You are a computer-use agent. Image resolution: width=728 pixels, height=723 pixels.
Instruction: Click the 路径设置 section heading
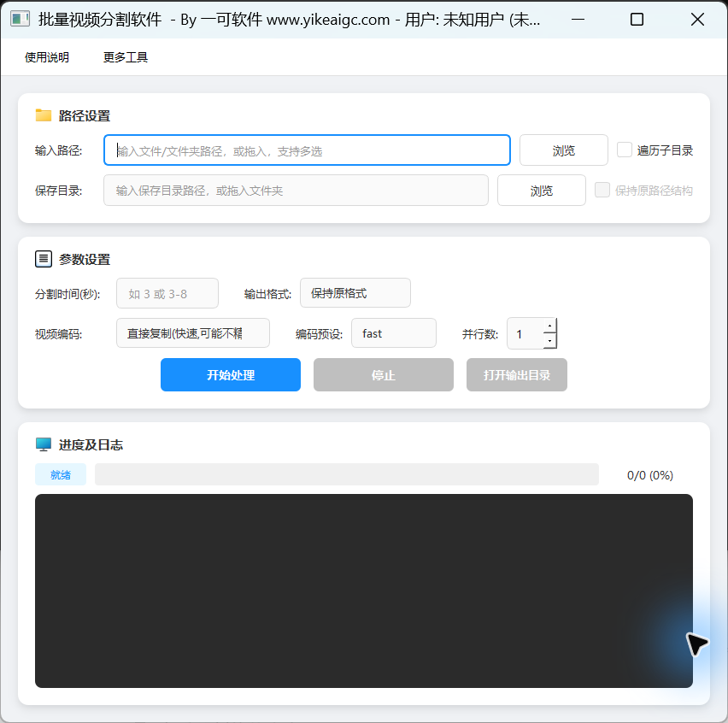[85, 115]
